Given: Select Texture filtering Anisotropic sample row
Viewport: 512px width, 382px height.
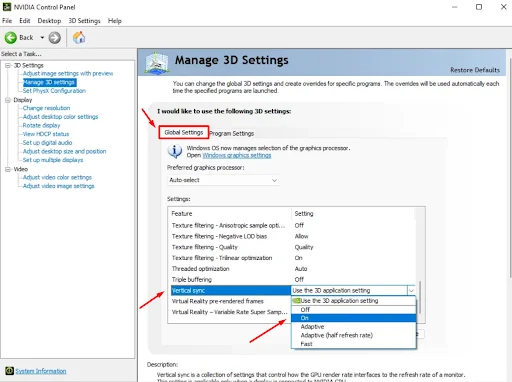Looking at the screenshot, I should 293,226.
